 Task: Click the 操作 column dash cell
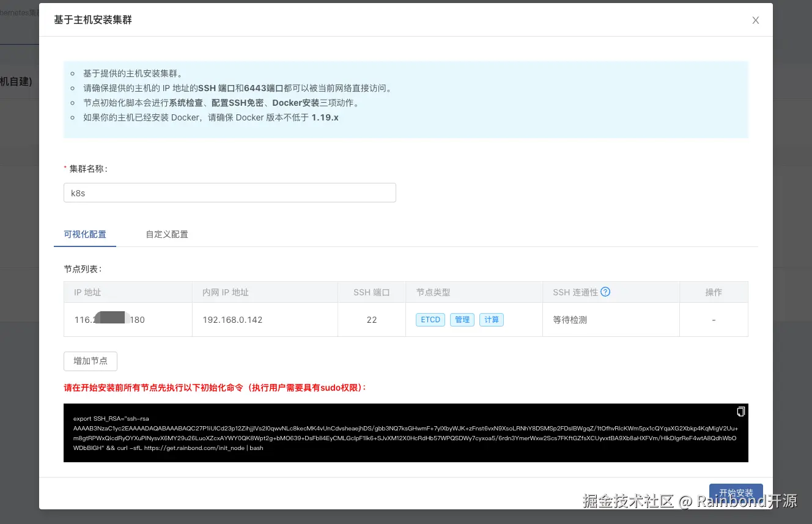(714, 319)
